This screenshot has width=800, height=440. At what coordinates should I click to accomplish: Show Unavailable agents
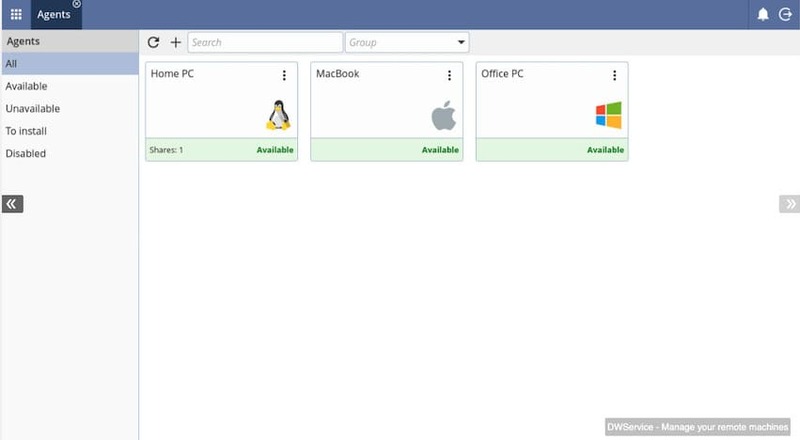tap(69, 109)
